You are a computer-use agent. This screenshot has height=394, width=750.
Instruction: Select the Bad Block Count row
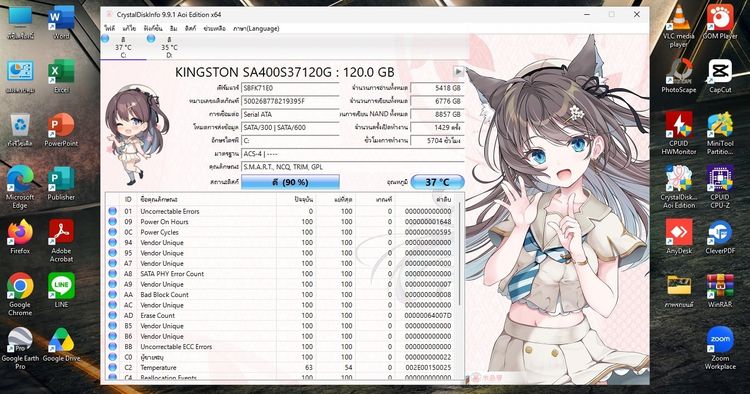pyautogui.click(x=282, y=295)
